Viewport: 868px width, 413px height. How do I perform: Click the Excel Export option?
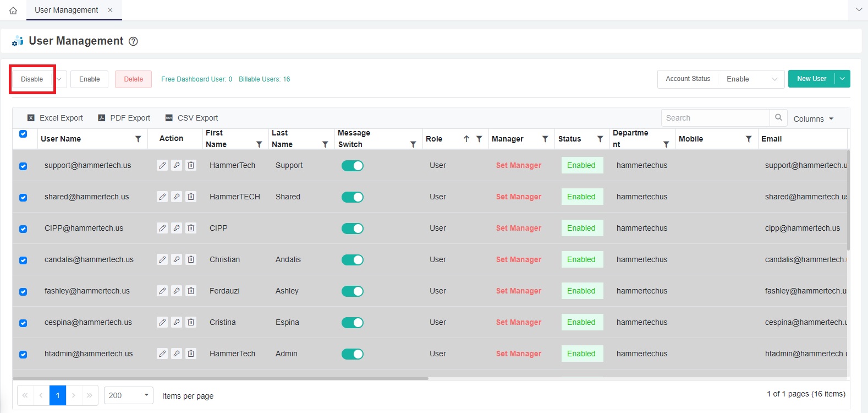tap(55, 118)
